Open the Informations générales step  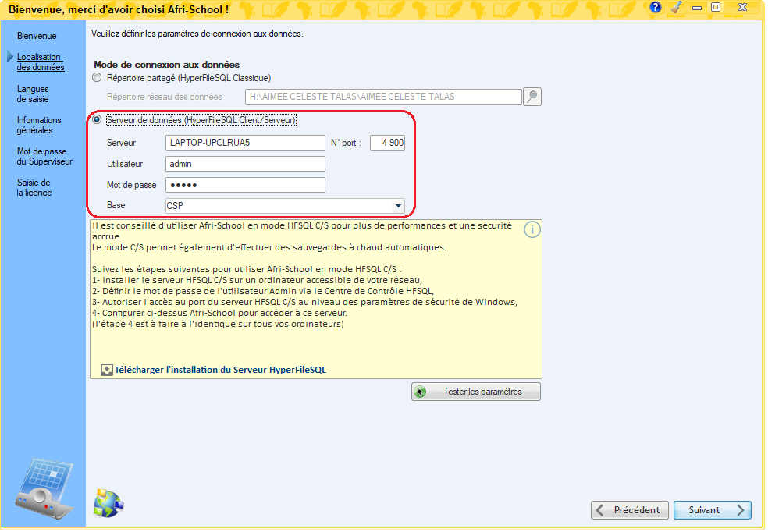coord(39,126)
